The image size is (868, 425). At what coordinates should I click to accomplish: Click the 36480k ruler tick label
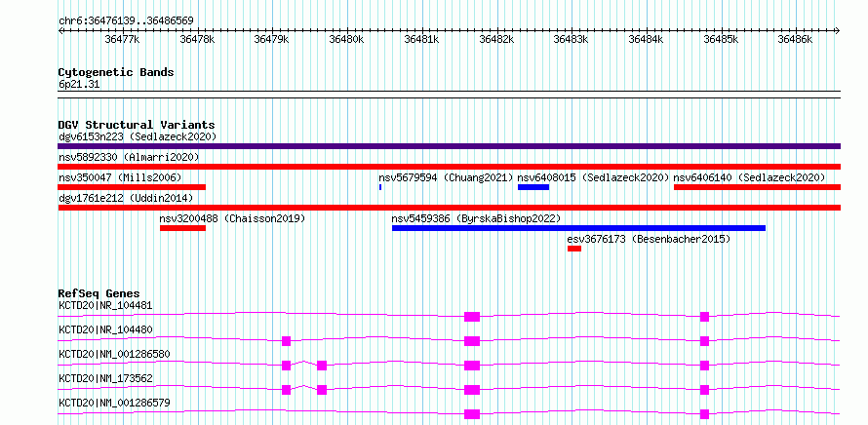(346, 39)
